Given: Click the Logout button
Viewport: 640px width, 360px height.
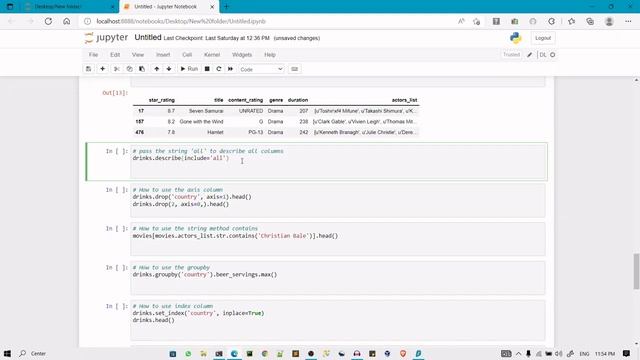Looking at the screenshot, I should [543, 38].
